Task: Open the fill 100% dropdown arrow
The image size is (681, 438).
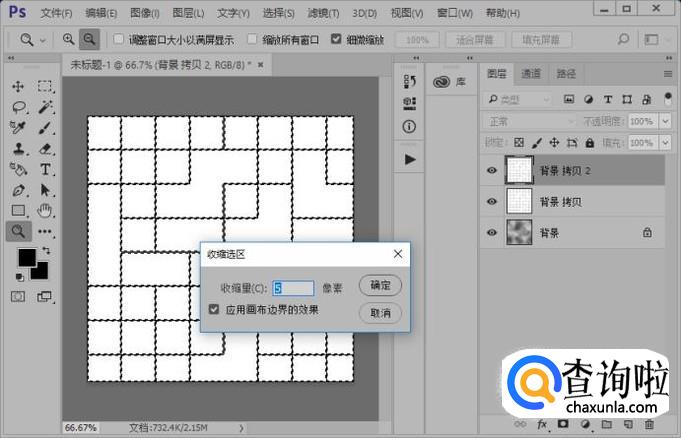Action: [x=665, y=143]
